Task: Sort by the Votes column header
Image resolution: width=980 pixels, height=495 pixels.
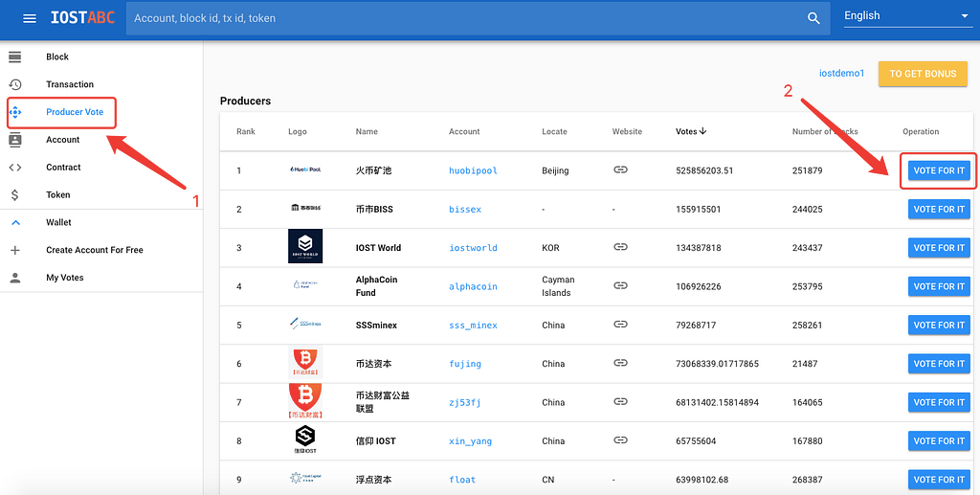Action: (692, 131)
